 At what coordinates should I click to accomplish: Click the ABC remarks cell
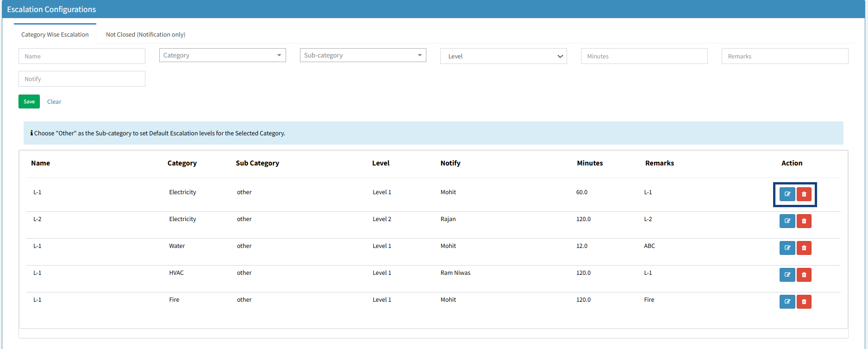649,246
